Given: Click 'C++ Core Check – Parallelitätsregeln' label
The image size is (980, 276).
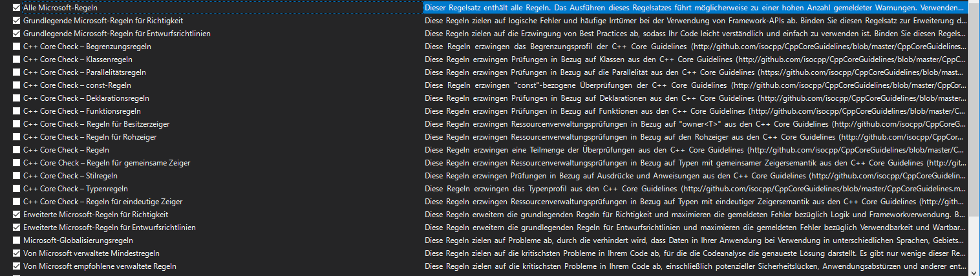Looking at the screenshot, I should [x=84, y=72].
